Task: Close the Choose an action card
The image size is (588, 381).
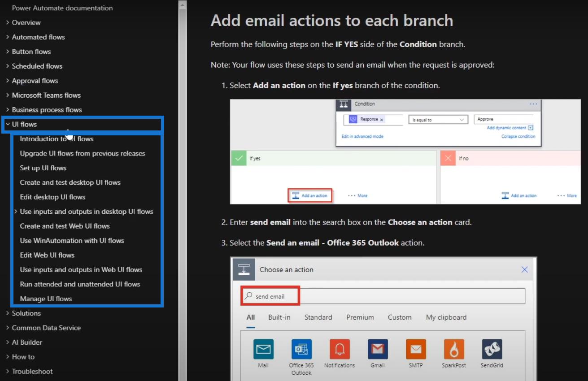Action: click(x=524, y=269)
